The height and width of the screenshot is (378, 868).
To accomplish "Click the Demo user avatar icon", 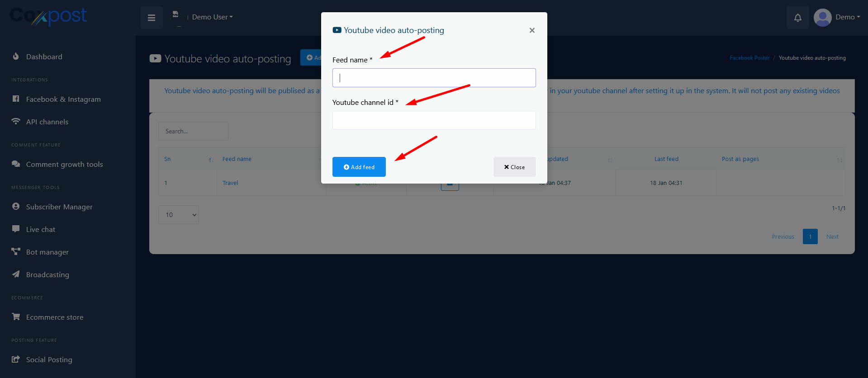I will [822, 18].
